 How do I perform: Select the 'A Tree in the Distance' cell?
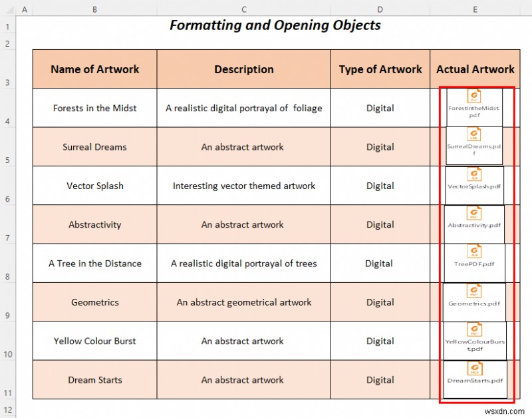94,263
